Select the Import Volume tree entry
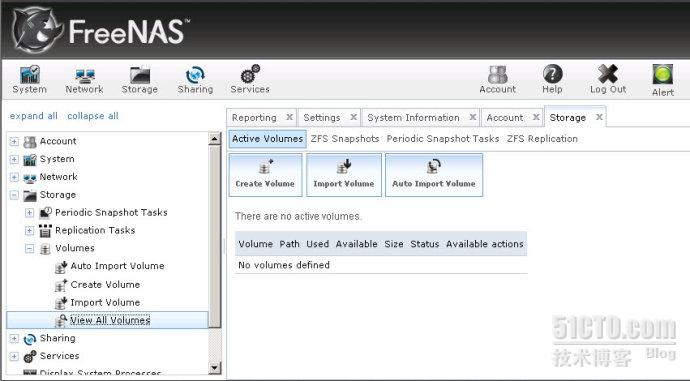Screen dimensions: 690x381 pyautogui.click(x=105, y=303)
